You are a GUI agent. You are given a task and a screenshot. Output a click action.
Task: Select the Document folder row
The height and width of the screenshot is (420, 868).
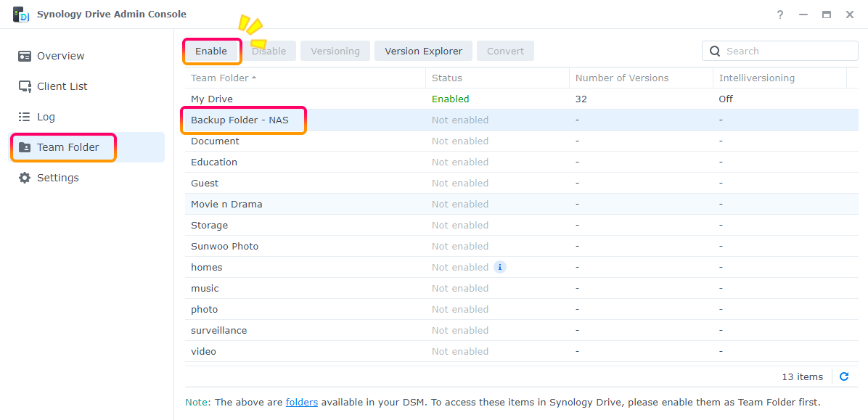(522, 141)
